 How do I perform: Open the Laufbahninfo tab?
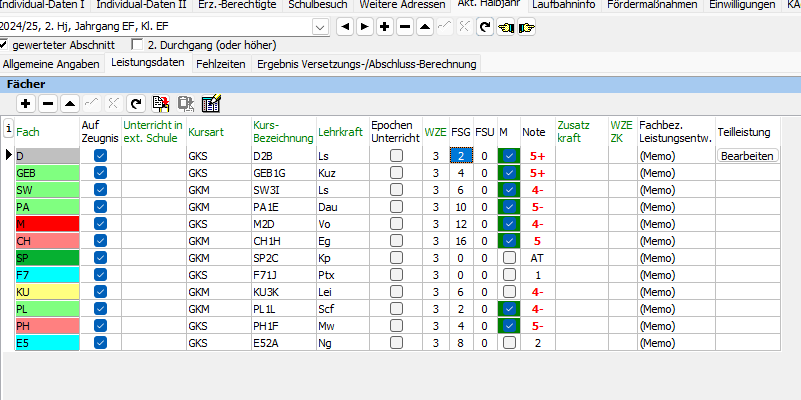pos(563,5)
